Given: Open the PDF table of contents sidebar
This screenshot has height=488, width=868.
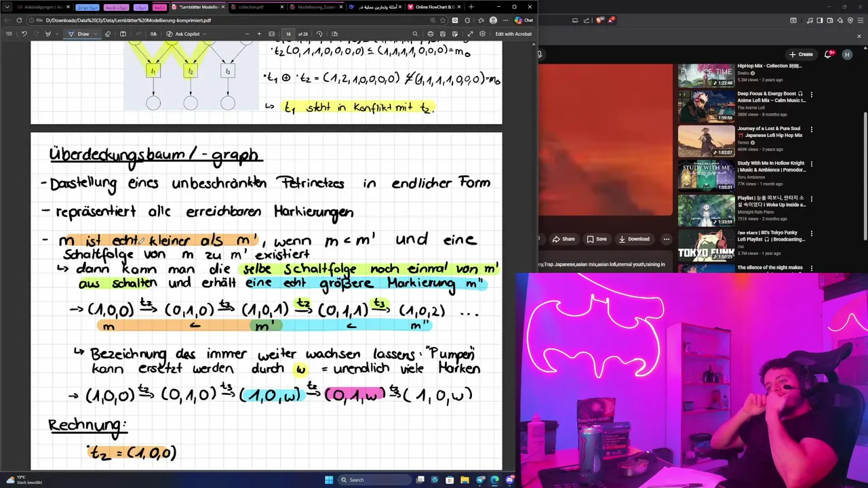Looking at the screenshot, I should pos(9,34).
